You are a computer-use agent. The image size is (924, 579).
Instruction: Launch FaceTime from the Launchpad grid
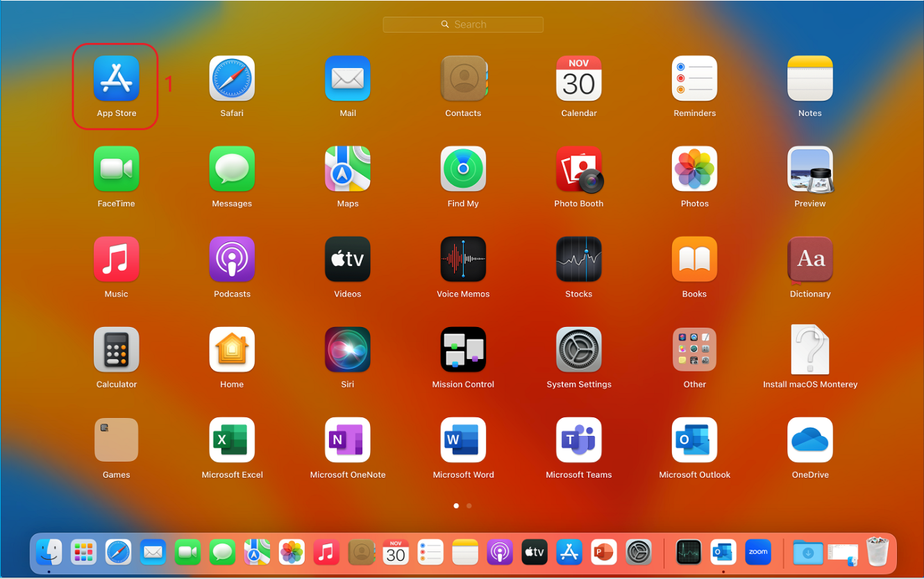tap(116, 169)
